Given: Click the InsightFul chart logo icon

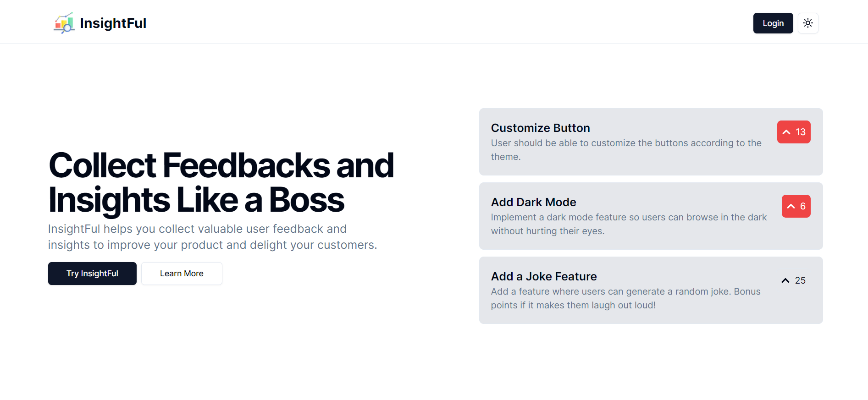Looking at the screenshot, I should [64, 23].
